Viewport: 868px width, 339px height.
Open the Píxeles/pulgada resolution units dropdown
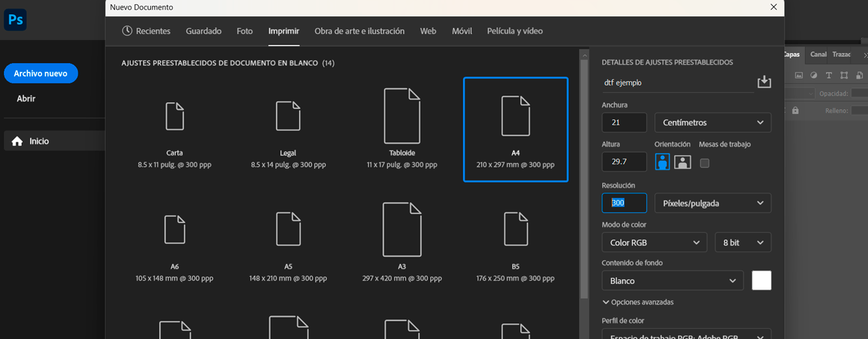(713, 203)
